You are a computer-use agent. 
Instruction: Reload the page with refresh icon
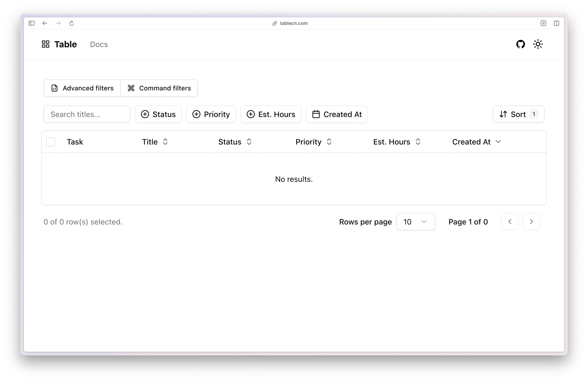pyautogui.click(x=72, y=23)
